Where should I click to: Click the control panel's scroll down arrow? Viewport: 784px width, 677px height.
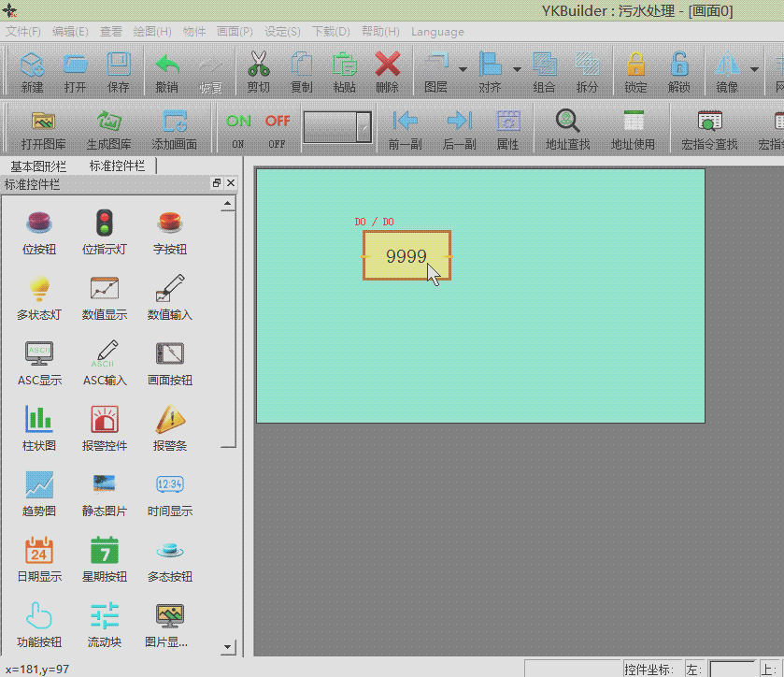tap(227, 646)
